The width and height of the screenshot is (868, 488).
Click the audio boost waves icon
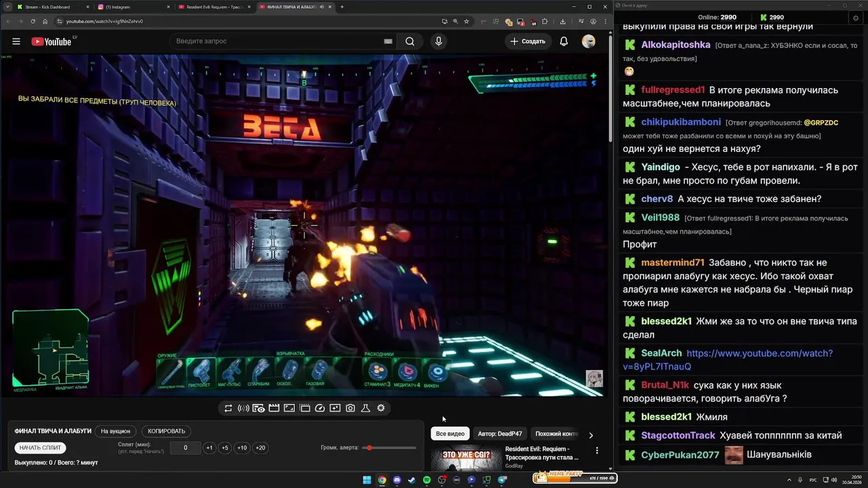(x=243, y=408)
